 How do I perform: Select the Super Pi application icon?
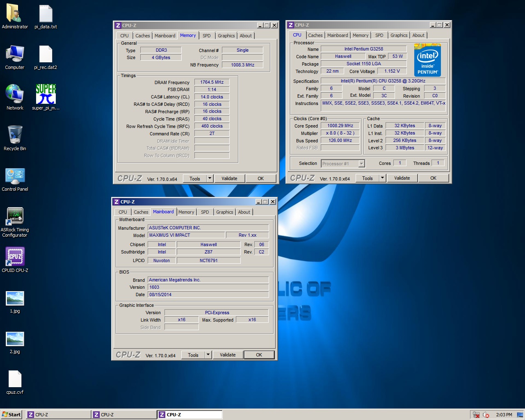(x=46, y=94)
